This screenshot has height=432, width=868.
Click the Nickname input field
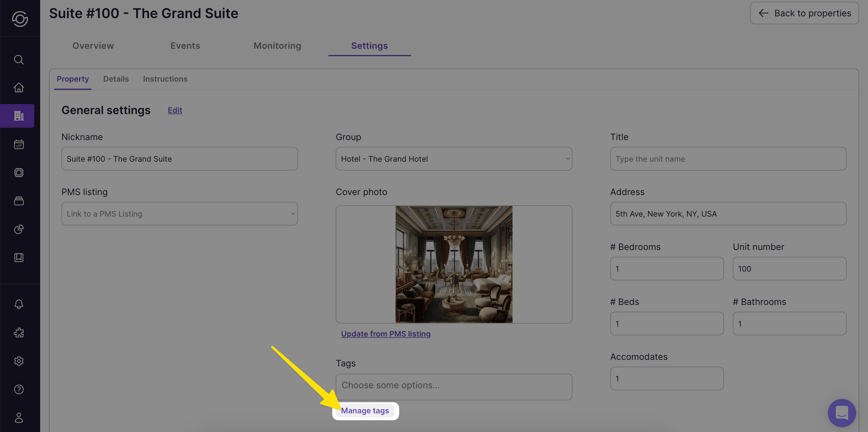[x=179, y=159]
